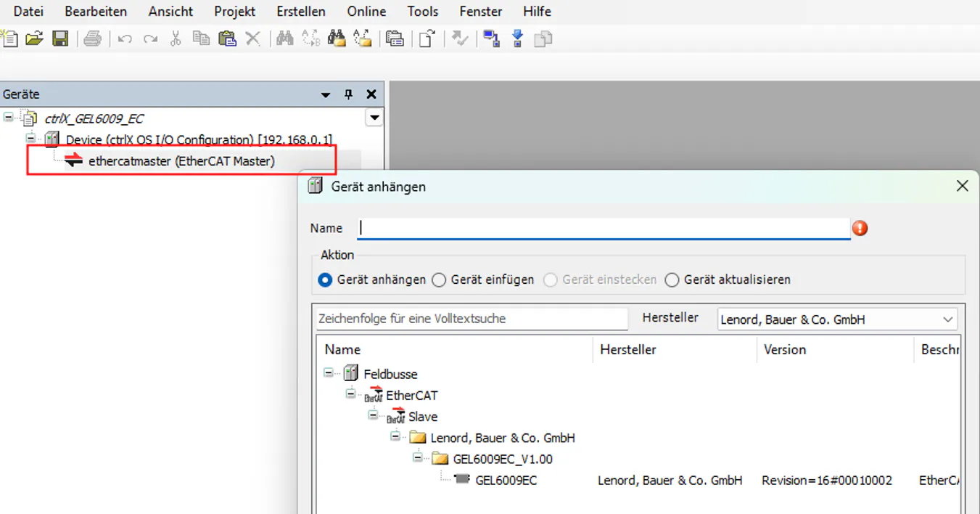Click the full-text search field
Image resolution: width=980 pixels, height=514 pixels.
pyautogui.click(x=472, y=319)
